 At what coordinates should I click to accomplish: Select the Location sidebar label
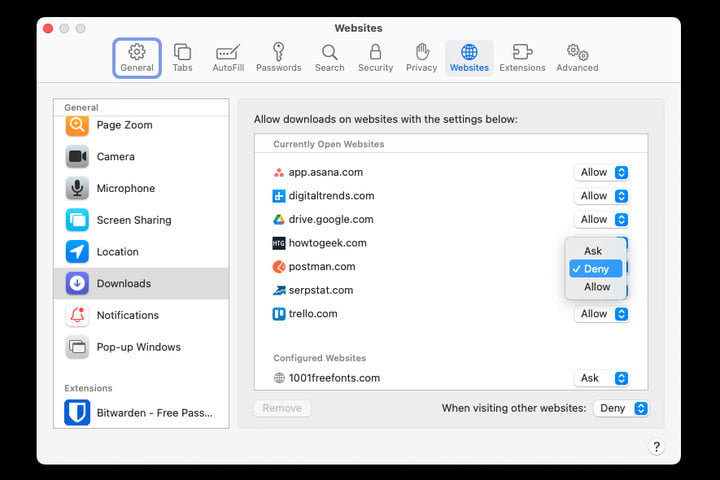click(x=118, y=252)
